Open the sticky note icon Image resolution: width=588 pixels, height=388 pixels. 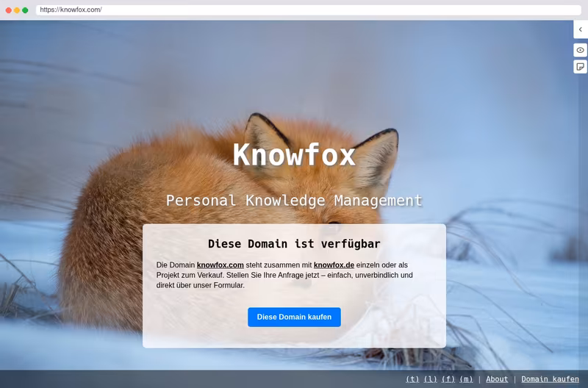click(580, 67)
